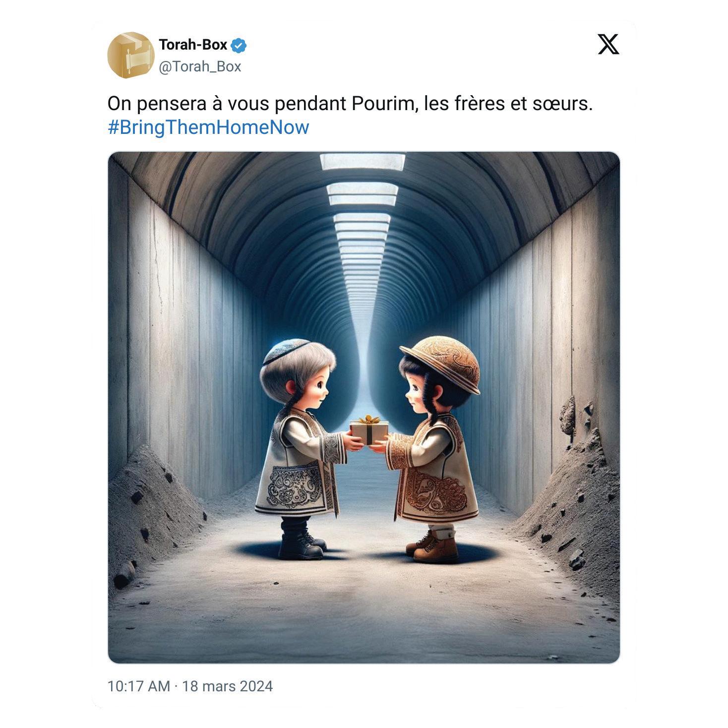Click the 18 mars 2024 date

(227, 686)
